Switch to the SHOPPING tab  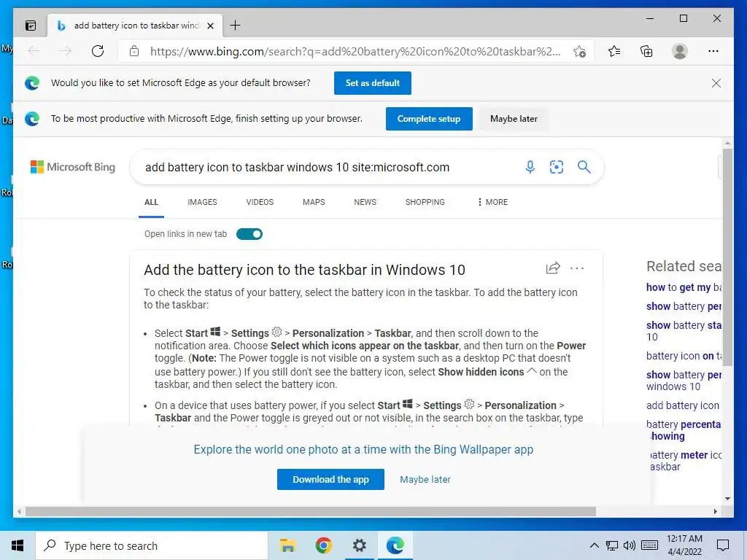click(425, 203)
